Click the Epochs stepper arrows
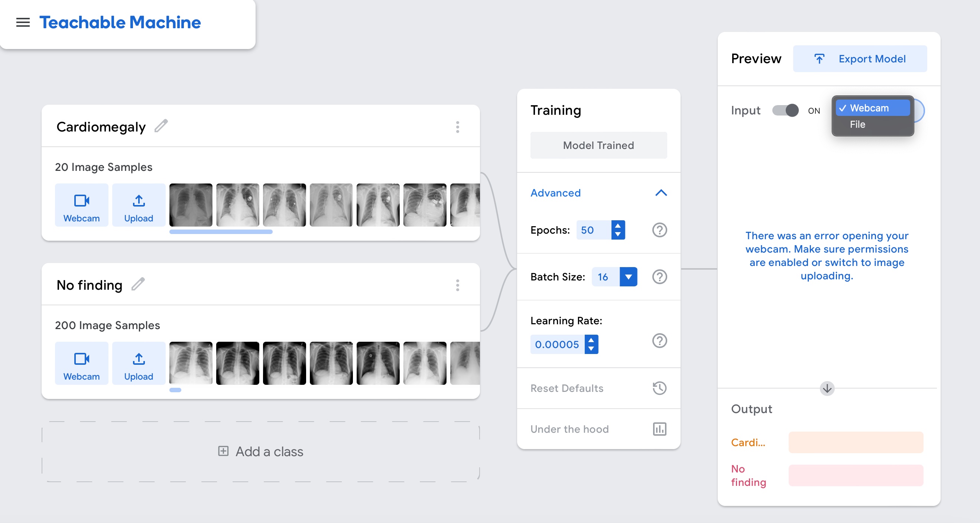This screenshot has height=523, width=980. tap(618, 230)
